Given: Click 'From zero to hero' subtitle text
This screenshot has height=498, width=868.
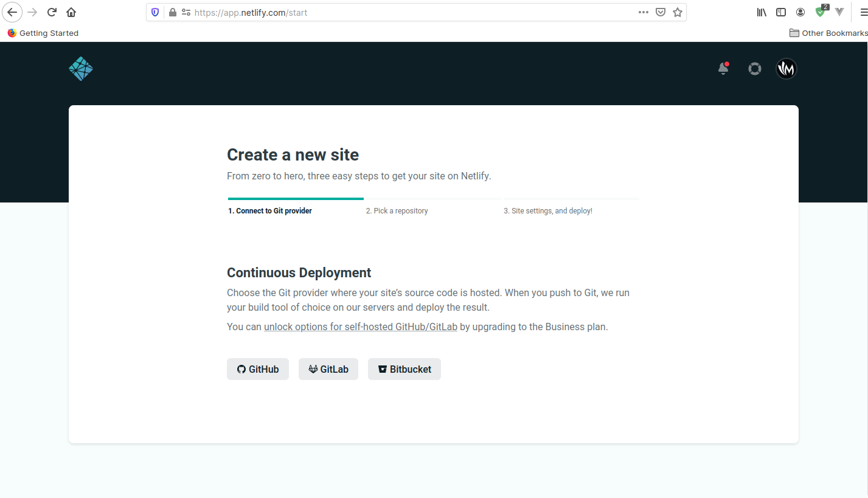Looking at the screenshot, I should point(359,176).
